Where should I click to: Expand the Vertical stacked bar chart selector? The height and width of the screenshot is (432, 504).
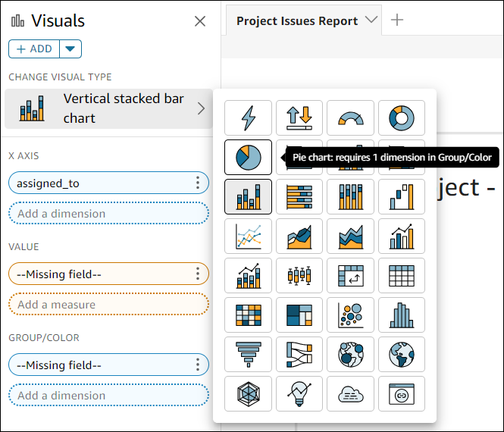pos(201,108)
